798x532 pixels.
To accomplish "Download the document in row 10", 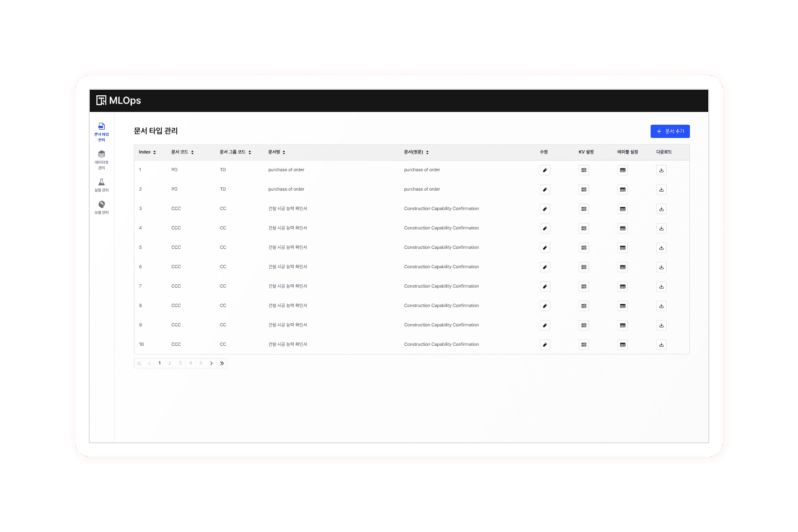I will click(662, 345).
